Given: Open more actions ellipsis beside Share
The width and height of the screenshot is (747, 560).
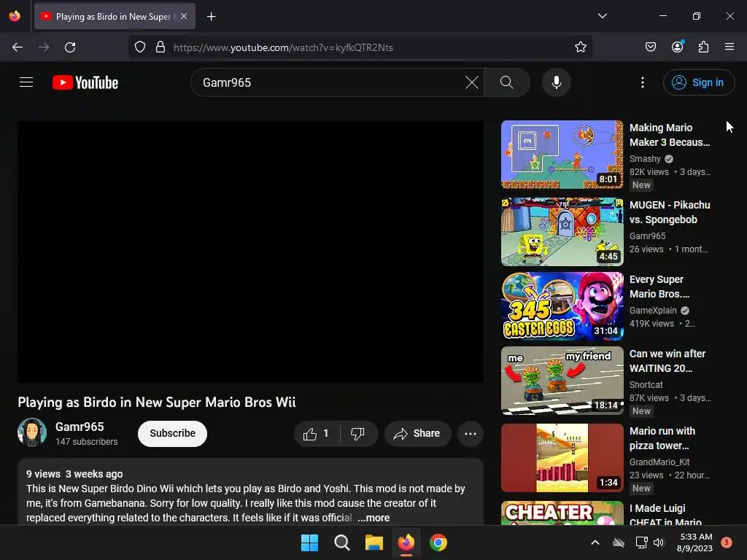Looking at the screenshot, I should (x=471, y=433).
